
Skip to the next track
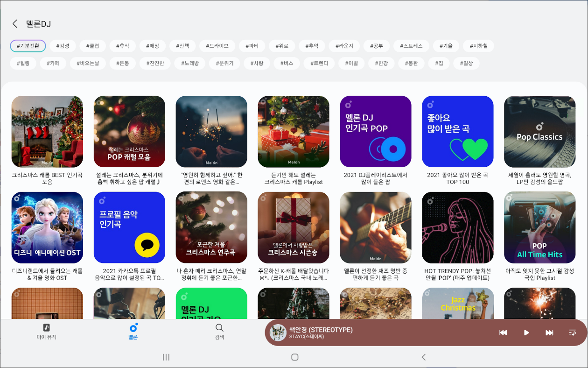[x=549, y=333]
